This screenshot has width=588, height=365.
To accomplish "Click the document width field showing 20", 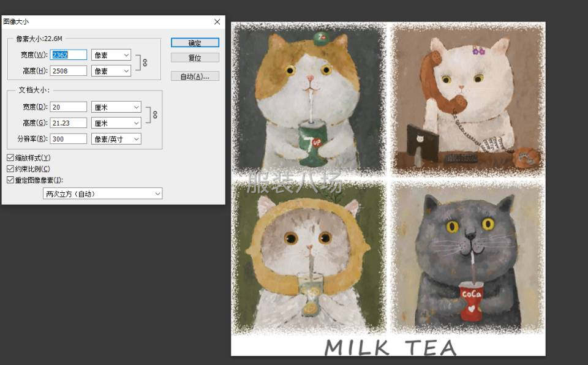I will [x=68, y=107].
